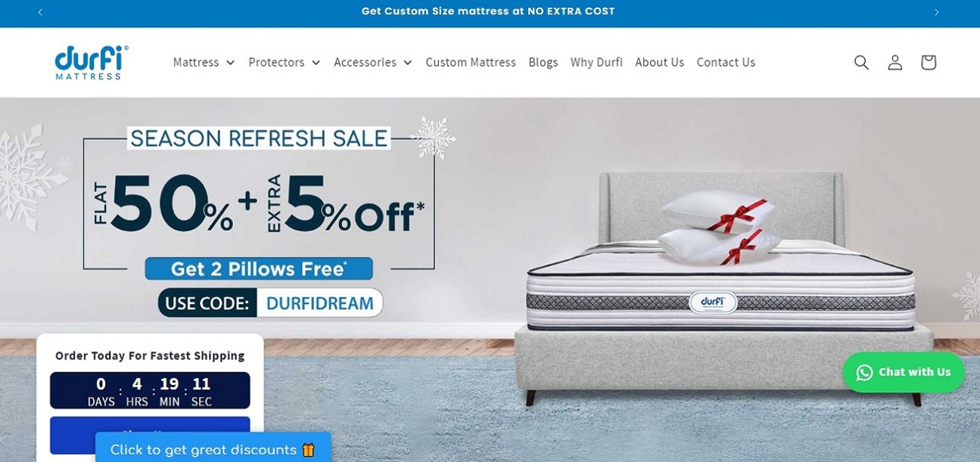Expand the Mattress dropdown menu
Image resolution: width=980 pixels, height=462 pixels.
click(204, 62)
